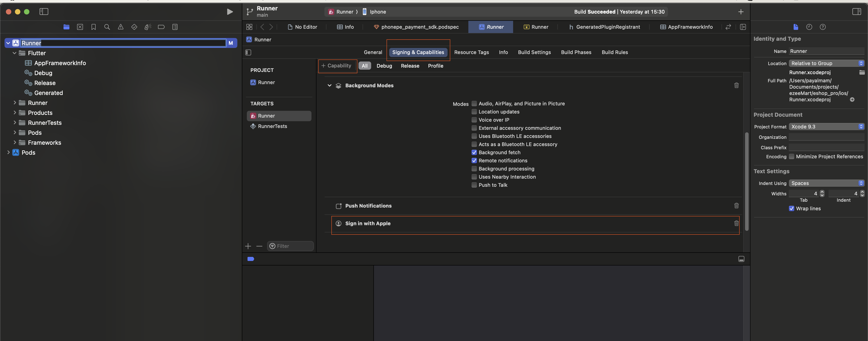Show the File inspector
Image resolution: width=868 pixels, height=341 pixels.
796,27
